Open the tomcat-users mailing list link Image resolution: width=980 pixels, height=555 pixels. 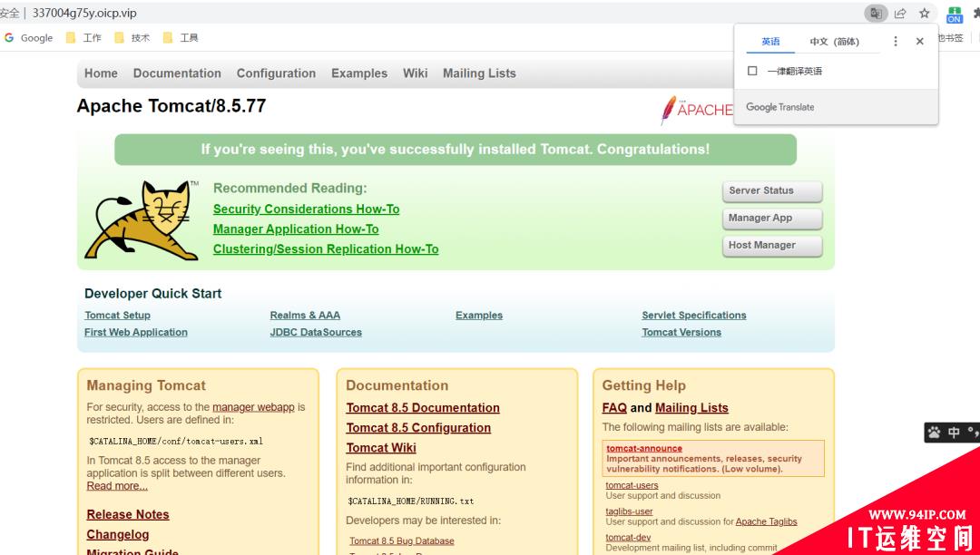pos(632,485)
